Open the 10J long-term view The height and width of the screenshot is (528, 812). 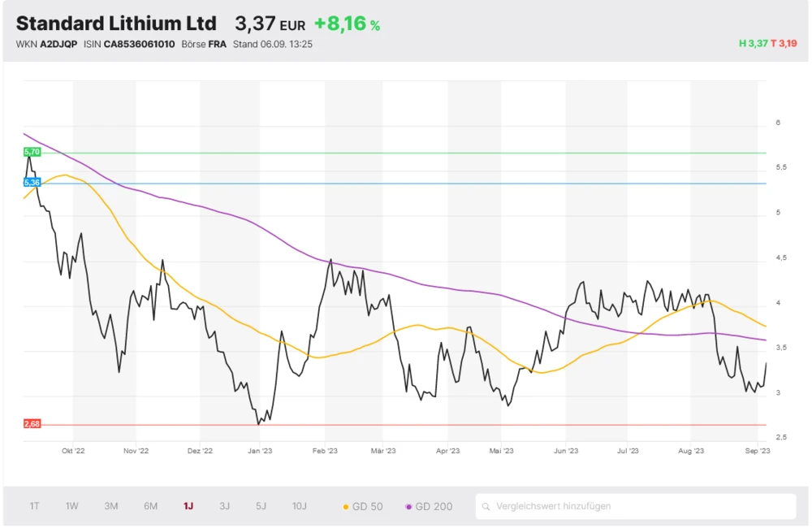(x=300, y=506)
